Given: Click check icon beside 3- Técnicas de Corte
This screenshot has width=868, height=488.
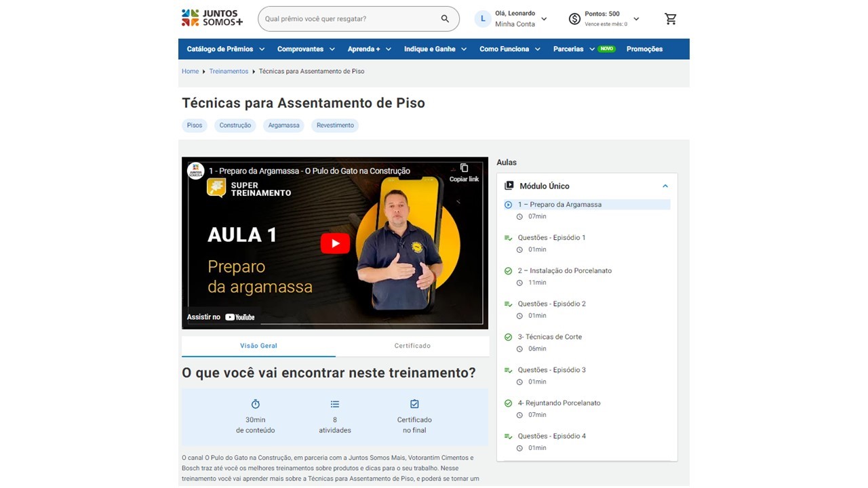Looking at the screenshot, I should pos(509,337).
